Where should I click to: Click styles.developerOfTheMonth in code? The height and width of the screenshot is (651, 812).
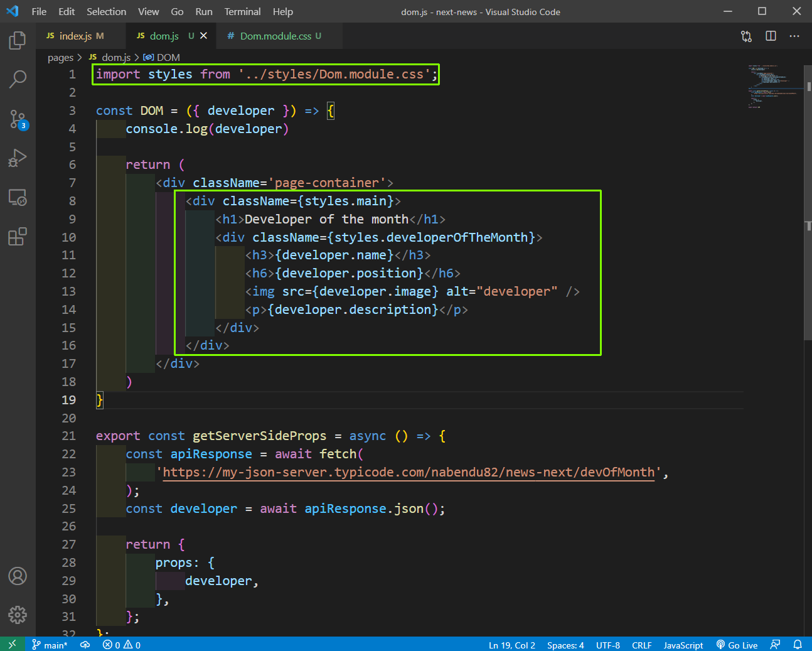click(x=431, y=237)
